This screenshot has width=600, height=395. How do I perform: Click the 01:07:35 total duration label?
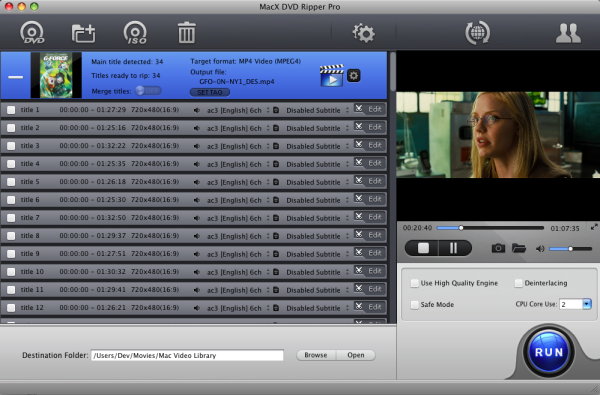coord(565,229)
